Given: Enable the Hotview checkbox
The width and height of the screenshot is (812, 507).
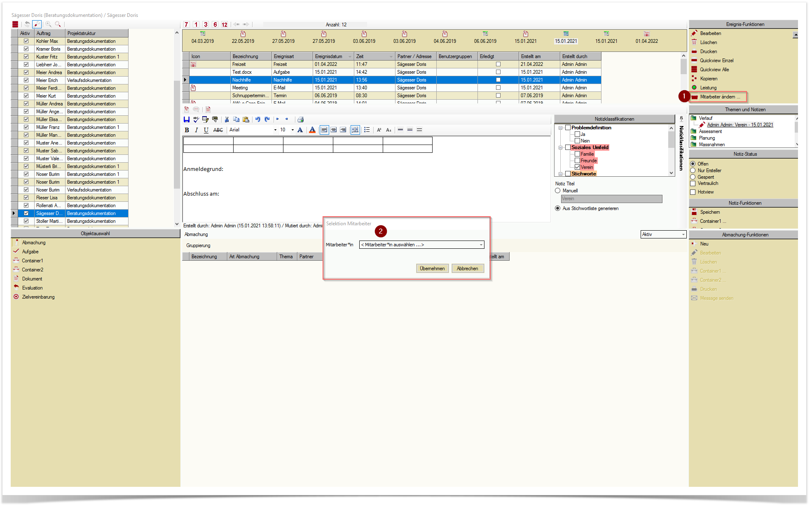Looking at the screenshot, I should pyautogui.click(x=693, y=192).
